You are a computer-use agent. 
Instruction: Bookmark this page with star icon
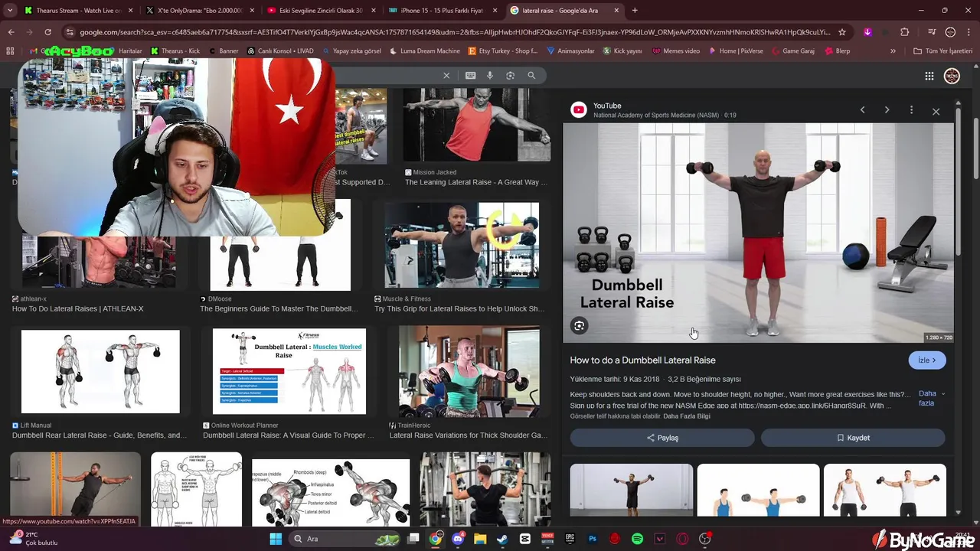tap(842, 32)
